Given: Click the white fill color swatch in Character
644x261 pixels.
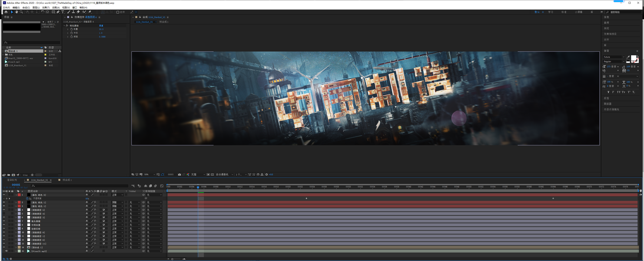Looking at the screenshot, I should pos(634,57).
